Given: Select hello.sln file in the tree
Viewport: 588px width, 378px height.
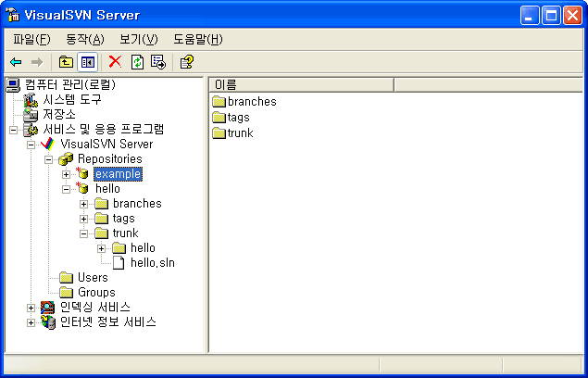Looking at the screenshot, I should pyautogui.click(x=152, y=263).
